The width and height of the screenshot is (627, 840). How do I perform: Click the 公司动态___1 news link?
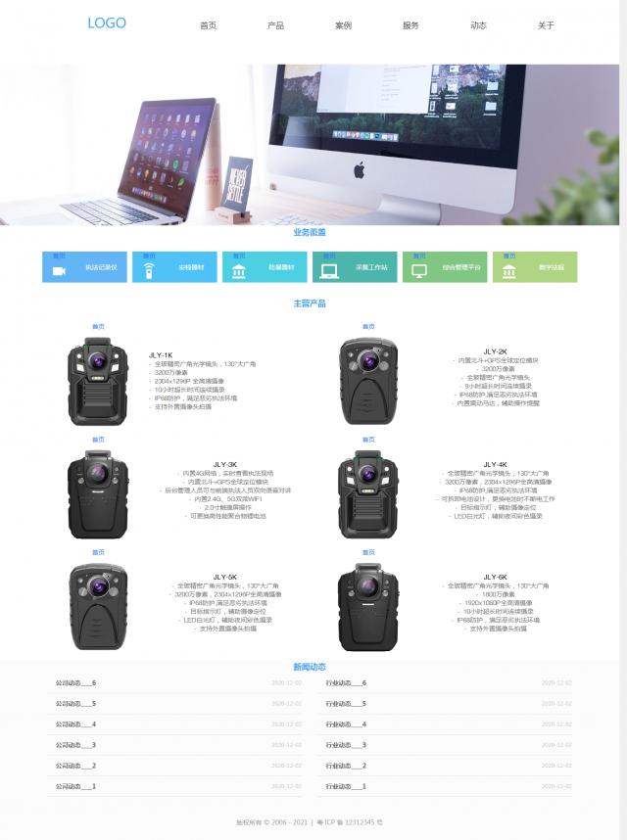click(x=75, y=786)
